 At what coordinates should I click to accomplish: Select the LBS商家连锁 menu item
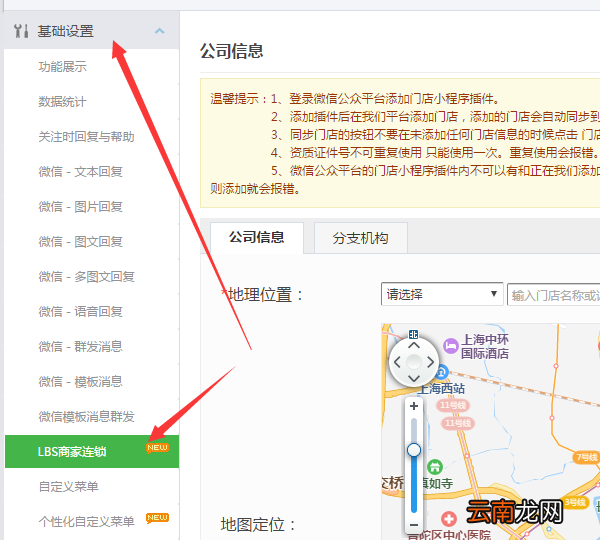(92, 451)
